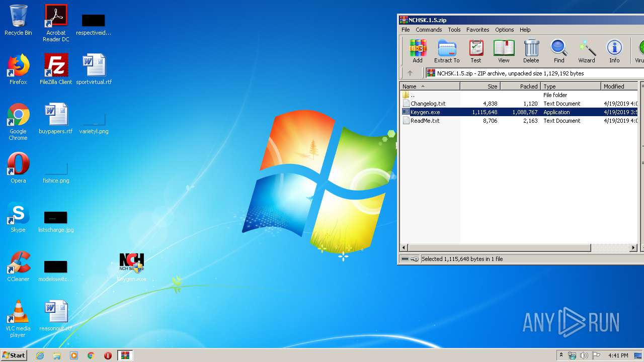
Task: Open Chrome from the taskbar
Action: click(91, 355)
